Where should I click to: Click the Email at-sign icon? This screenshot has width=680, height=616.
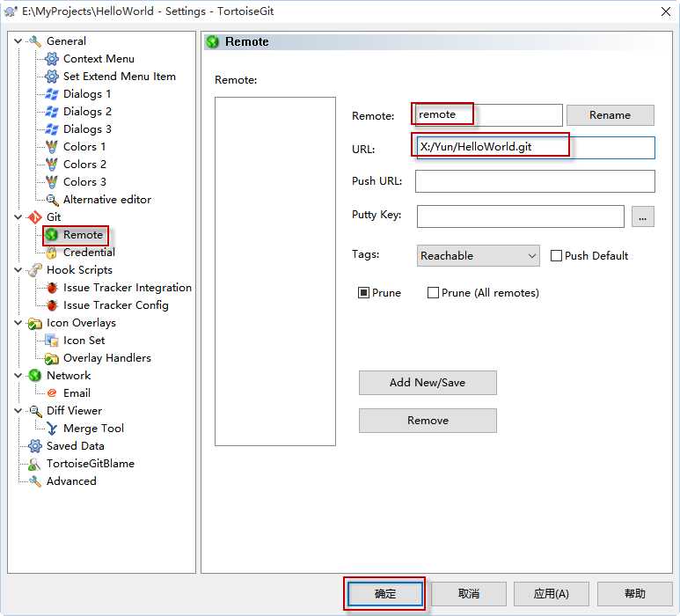pyautogui.click(x=52, y=393)
